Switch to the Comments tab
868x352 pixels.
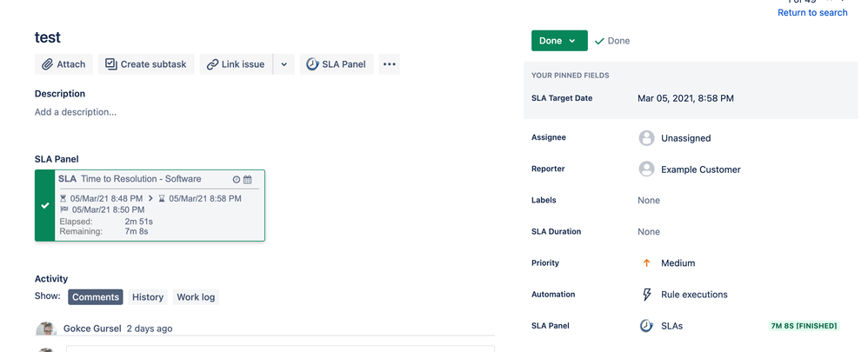coord(96,296)
